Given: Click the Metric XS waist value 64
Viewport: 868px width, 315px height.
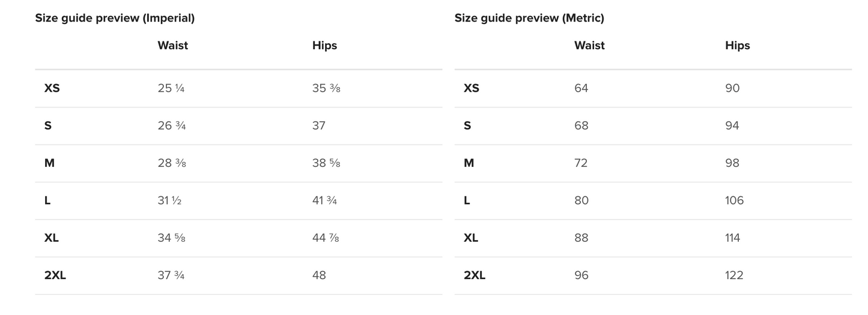Looking at the screenshot, I should tap(581, 88).
